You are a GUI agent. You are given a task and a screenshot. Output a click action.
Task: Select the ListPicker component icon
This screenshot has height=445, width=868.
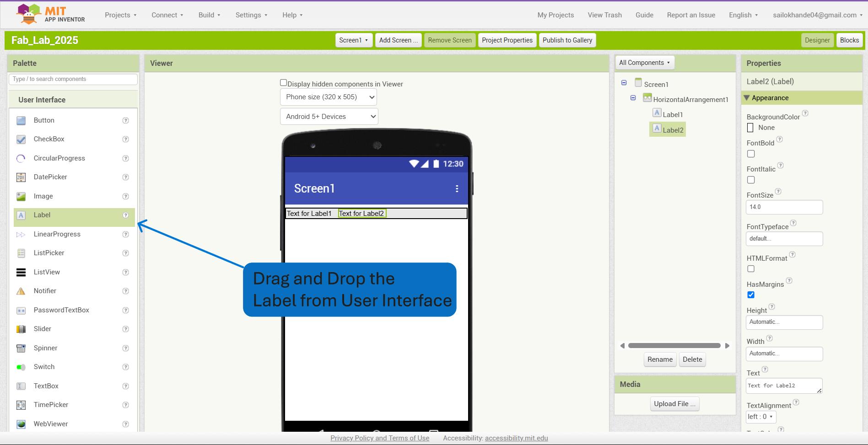point(21,253)
